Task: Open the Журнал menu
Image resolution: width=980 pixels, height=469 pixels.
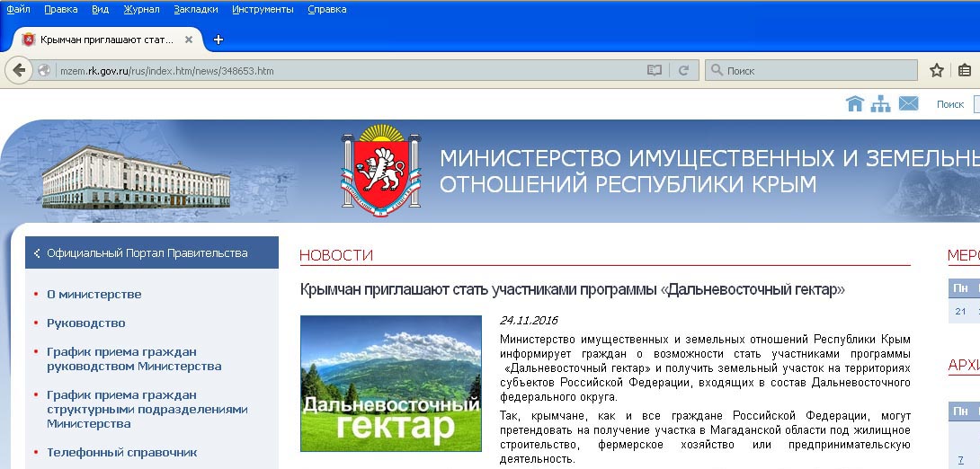Action: click(x=141, y=9)
